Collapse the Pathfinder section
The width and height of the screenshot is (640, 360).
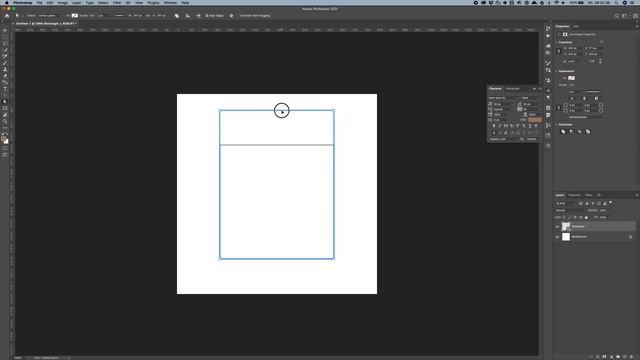point(556,124)
